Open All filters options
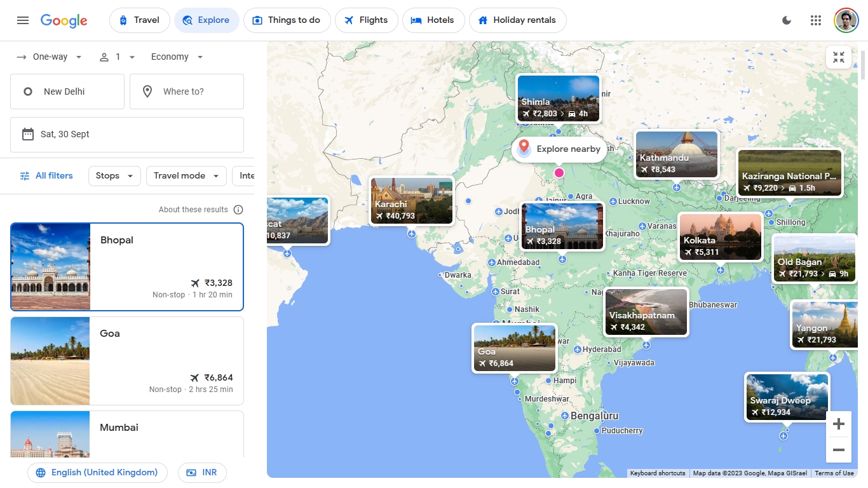 click(46, 175)
